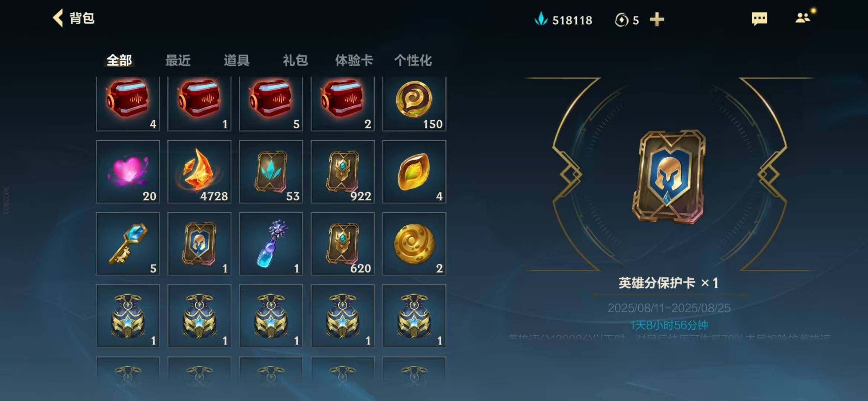Select the card item with count 922
The image size is (868, 401).
click(x=342, y=172)
